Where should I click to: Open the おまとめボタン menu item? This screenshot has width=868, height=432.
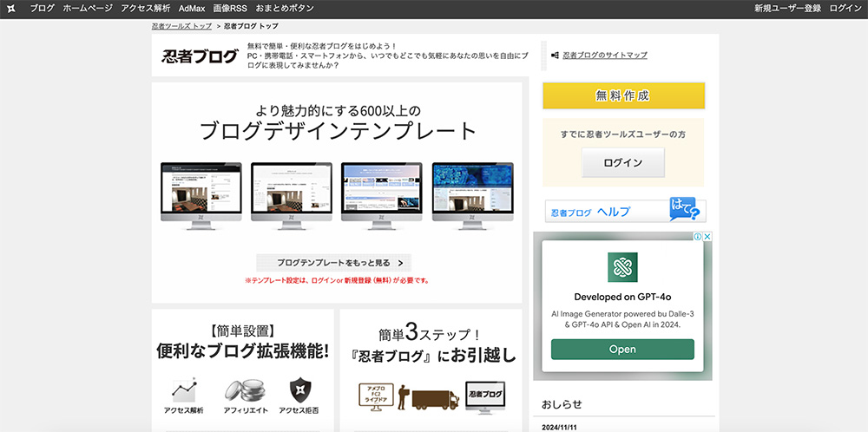click(285, 9)
